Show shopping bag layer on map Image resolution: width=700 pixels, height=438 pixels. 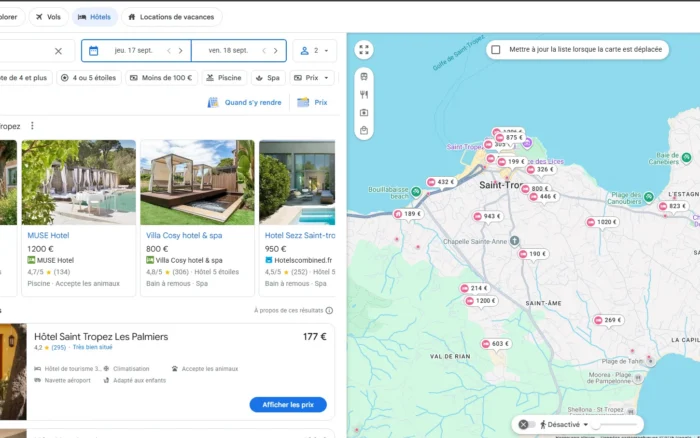tap(364, 130)
